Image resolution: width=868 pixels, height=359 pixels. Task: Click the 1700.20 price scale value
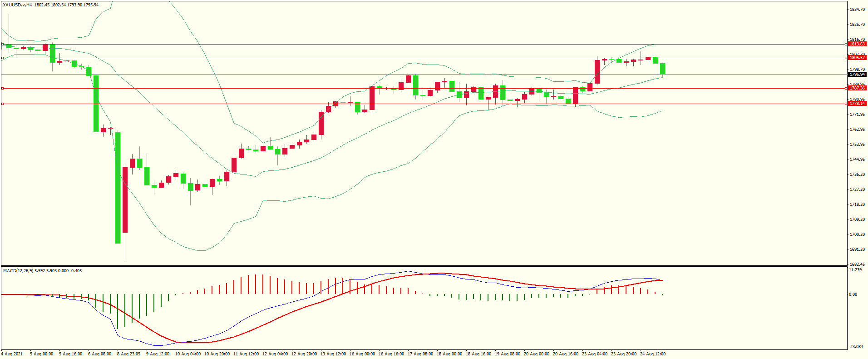click(x=857, y=234)
